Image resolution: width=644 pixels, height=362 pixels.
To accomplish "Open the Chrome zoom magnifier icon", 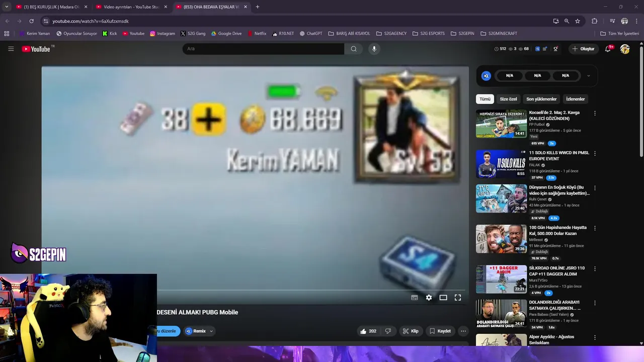I will coord(567,21).
